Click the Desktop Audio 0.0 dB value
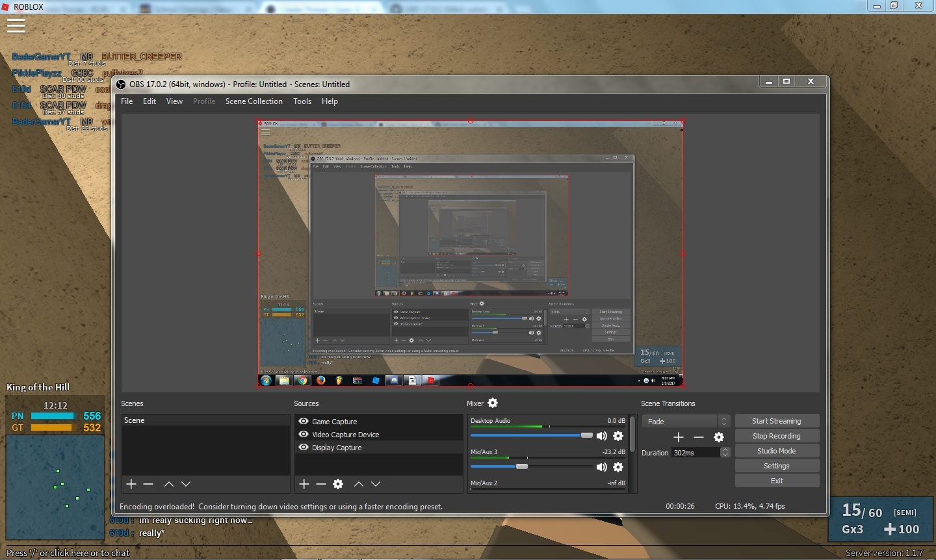936x560 pixels. [616, 421]
